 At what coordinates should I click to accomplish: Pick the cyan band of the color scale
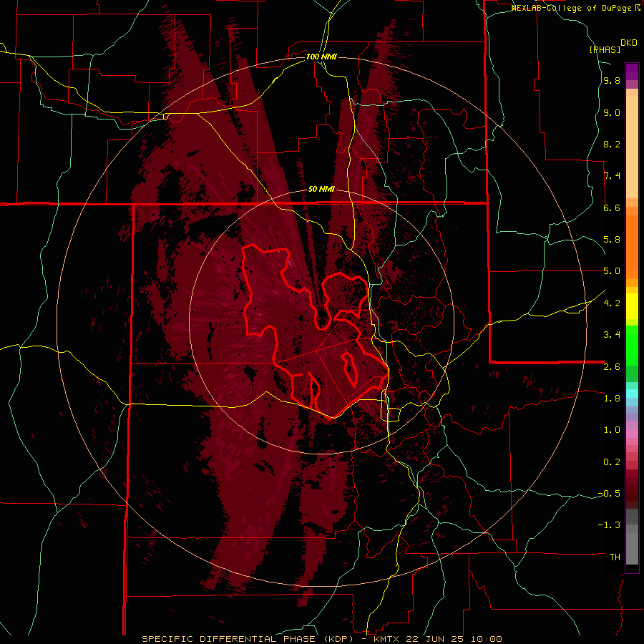click(632, 394)
